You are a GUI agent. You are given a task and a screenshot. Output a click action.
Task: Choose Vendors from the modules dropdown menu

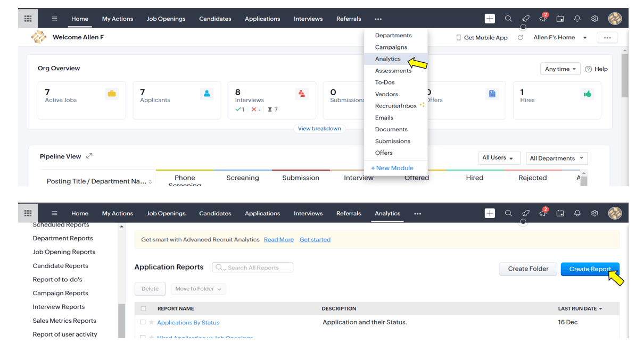coord(386,94)
